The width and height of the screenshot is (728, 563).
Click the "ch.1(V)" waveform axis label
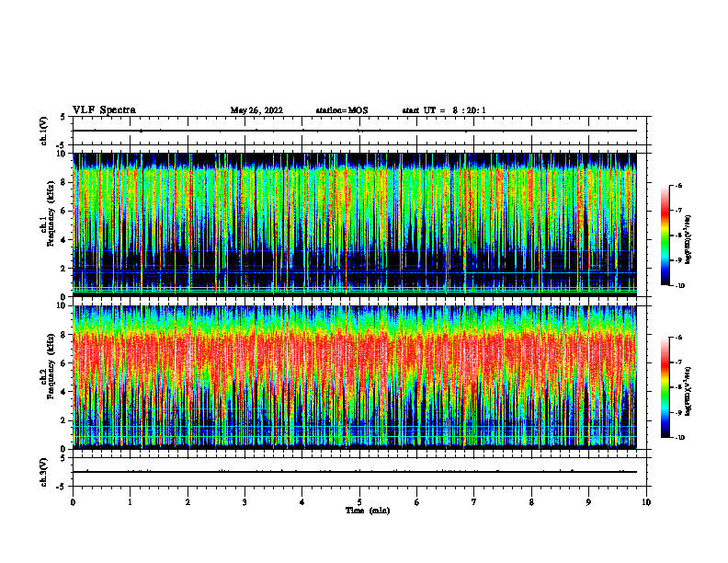tap(43, 131)
